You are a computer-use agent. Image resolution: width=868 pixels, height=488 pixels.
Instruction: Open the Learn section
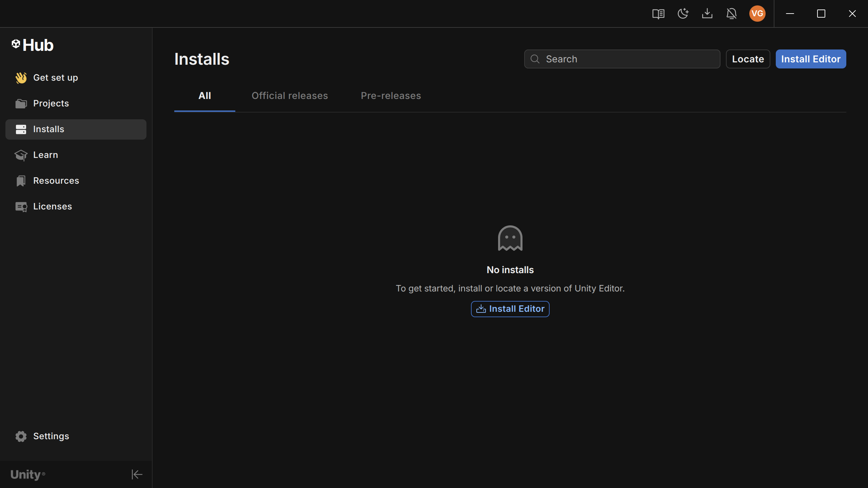[x=45, y=155]
